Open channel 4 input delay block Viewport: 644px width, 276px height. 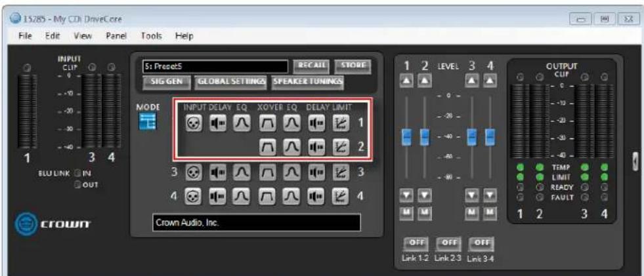point(218,196)
